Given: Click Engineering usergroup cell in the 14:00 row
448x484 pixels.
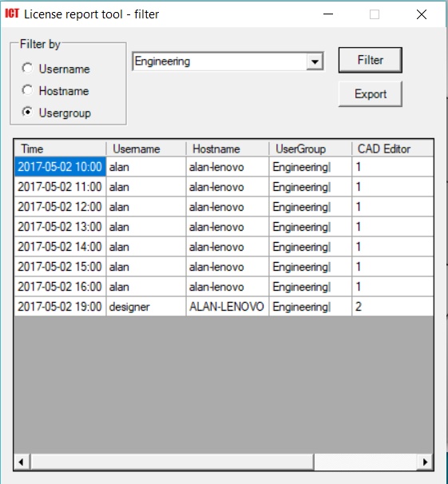Looking at the screenshot, I should 311,247.
